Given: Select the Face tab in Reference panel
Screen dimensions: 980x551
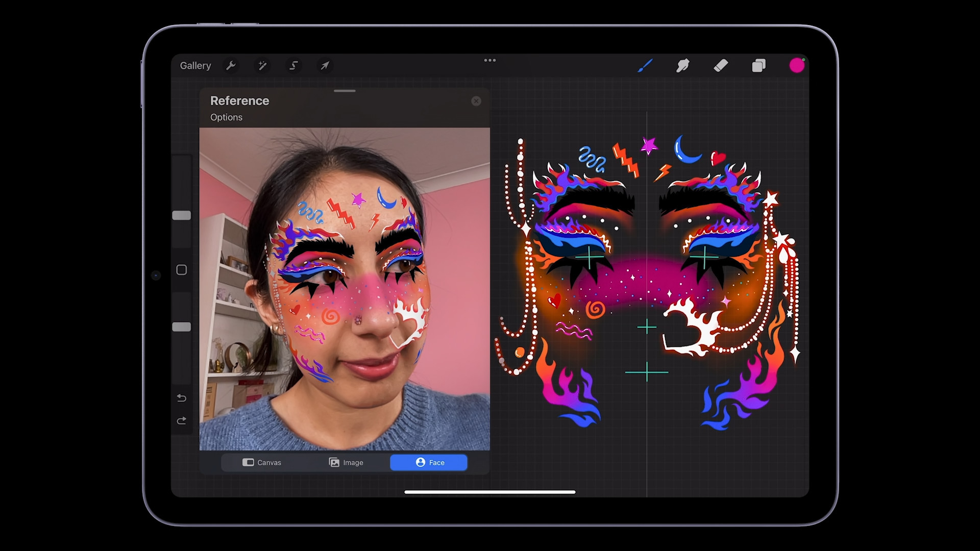Looking at the screenshot, I should pyautogui.click(x=428, y=462).
